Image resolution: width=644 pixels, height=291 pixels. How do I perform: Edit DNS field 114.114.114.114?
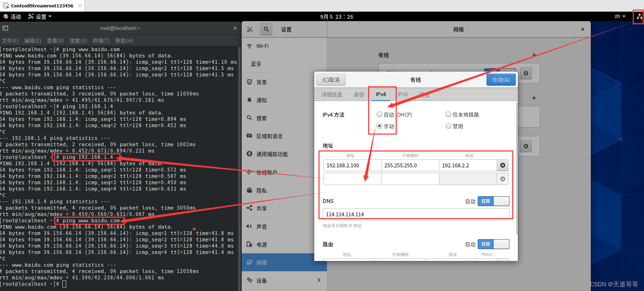coord(416,214)
